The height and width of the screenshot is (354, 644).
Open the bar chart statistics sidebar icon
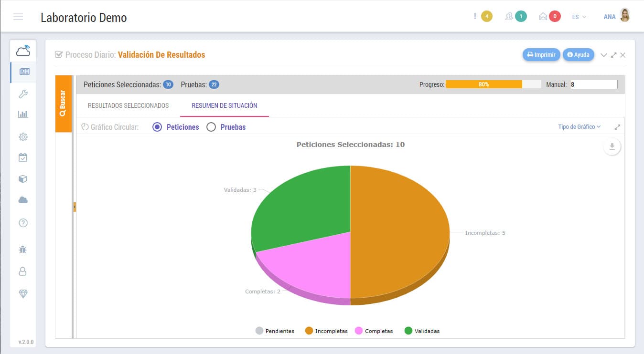pyautogui.click(x=23, y=115)
